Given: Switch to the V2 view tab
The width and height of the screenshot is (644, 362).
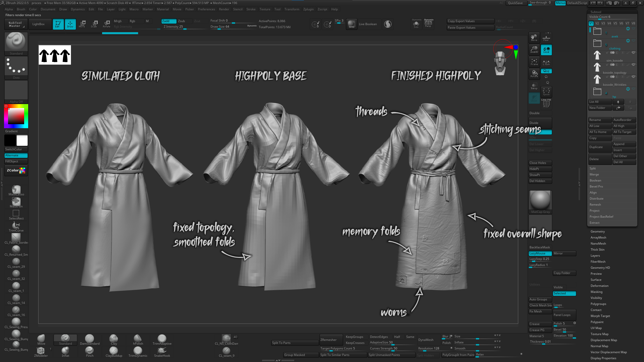Looking at the screenshot, I should click(597, 23).
